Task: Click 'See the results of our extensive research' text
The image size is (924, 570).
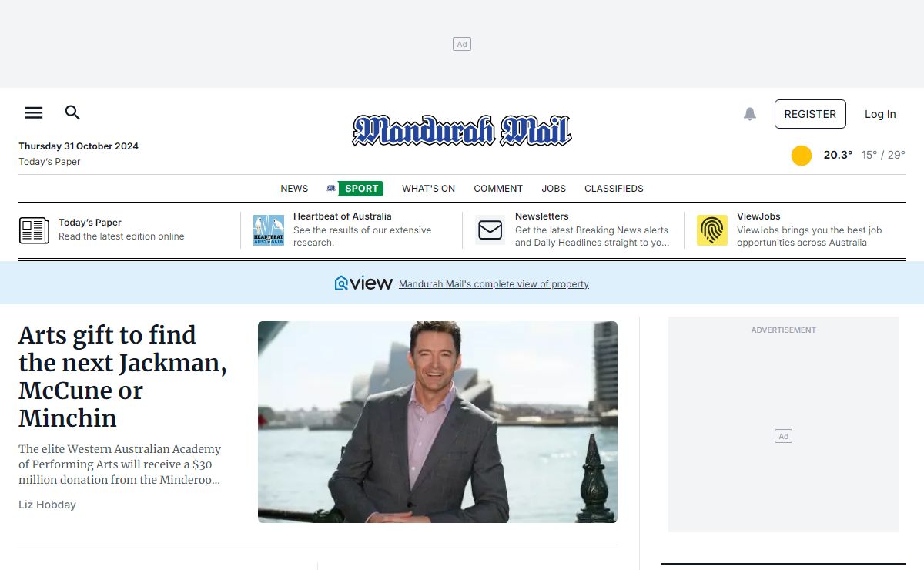Action: (363, 236)
